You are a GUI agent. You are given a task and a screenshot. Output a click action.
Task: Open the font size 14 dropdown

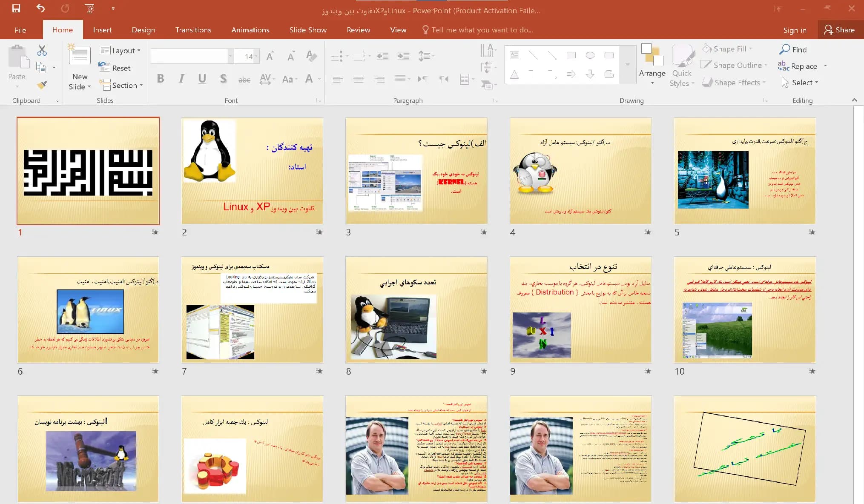(256, 56)
